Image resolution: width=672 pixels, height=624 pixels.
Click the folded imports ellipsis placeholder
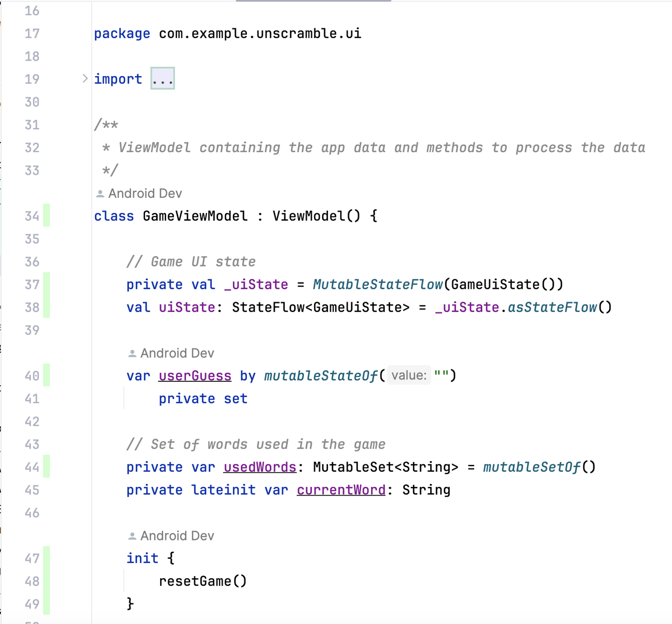point(162,78)
